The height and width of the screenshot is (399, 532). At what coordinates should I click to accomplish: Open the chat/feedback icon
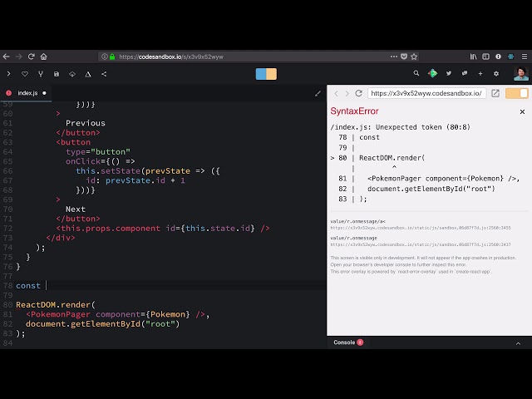465,73
